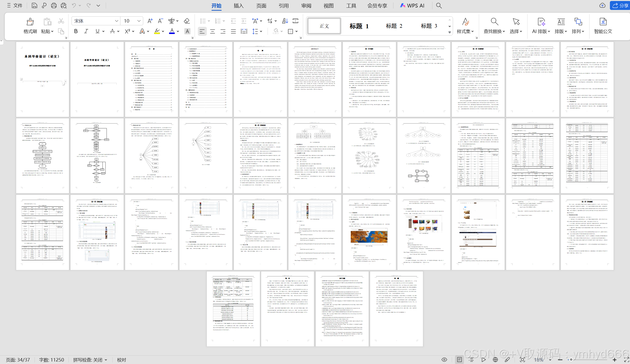Open the 宋体 font name dropdown
The width and height of the screenshot is (630, 364).
(116, 21)
